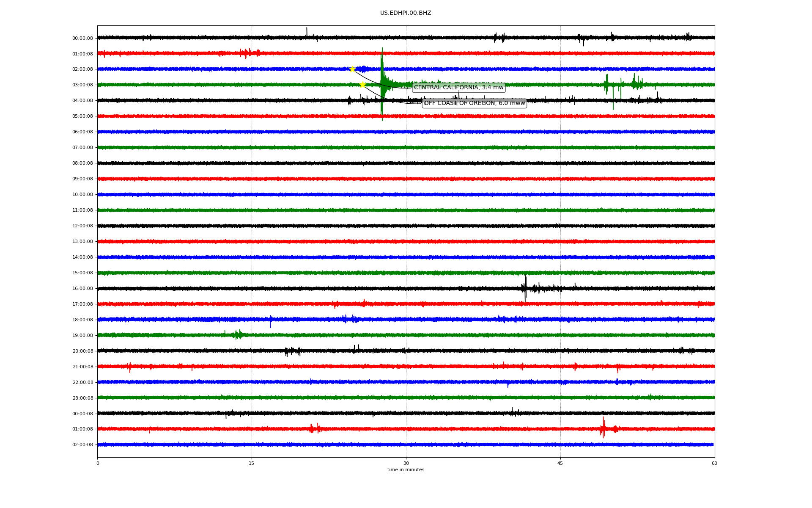This screenshot has width=812, height=508.
Task: Click the yellow star on the 02:00:08 trace
Action: point(352,69)
